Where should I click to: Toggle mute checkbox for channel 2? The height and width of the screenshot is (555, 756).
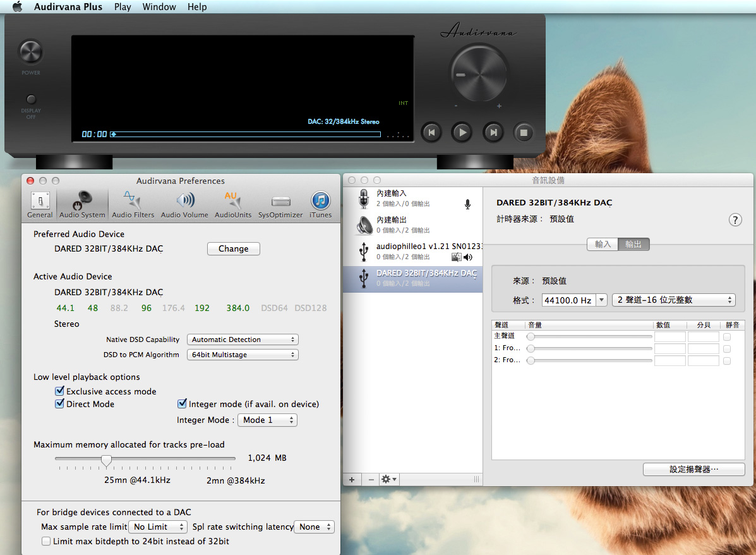727,360
